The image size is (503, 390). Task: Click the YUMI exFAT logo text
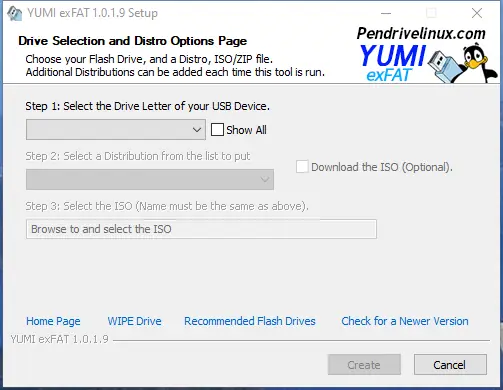[x=392, y=63]
